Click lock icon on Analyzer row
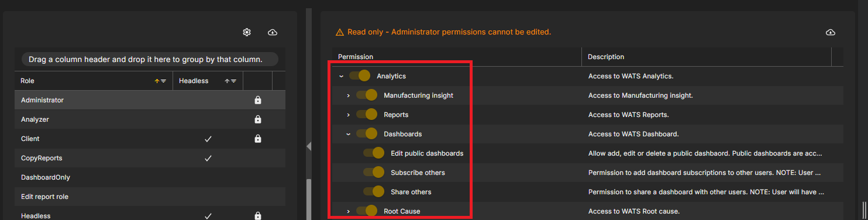 pos(258,119)
